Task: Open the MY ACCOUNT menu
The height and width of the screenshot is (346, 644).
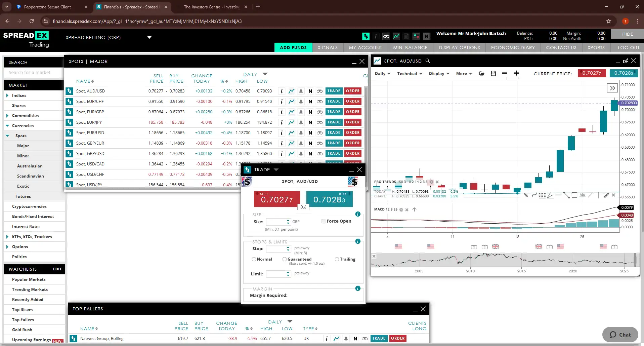Action: pyautogui.click(x=365, y=47)
